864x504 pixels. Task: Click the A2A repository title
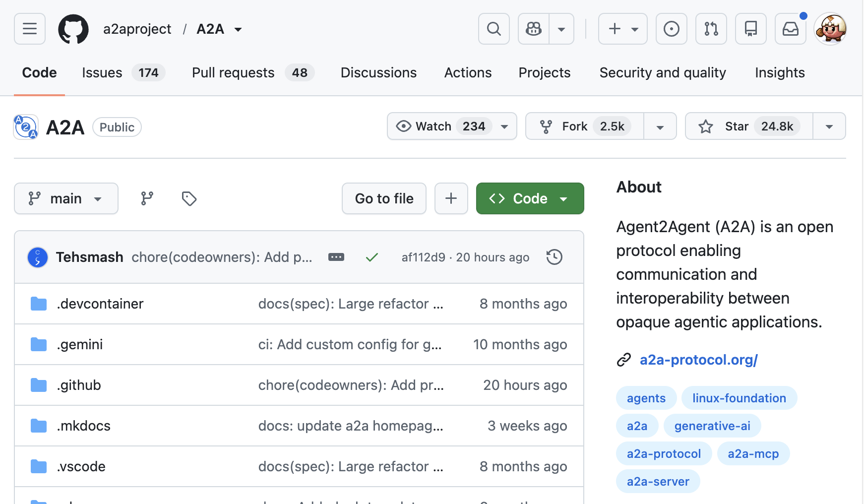pyautogui.click(x=65, y=127)
